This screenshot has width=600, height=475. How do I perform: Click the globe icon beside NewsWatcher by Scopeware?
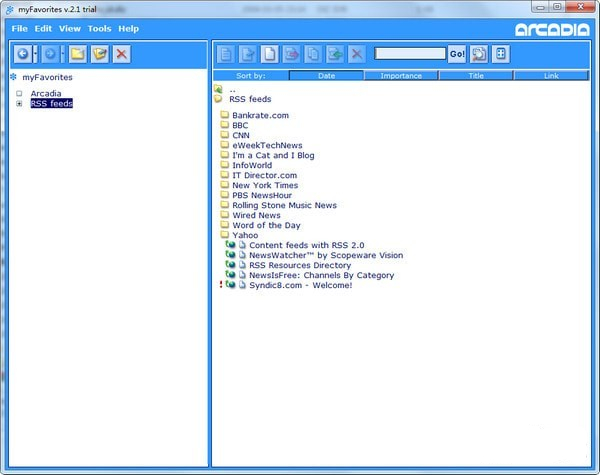click(x=230, y=255)
